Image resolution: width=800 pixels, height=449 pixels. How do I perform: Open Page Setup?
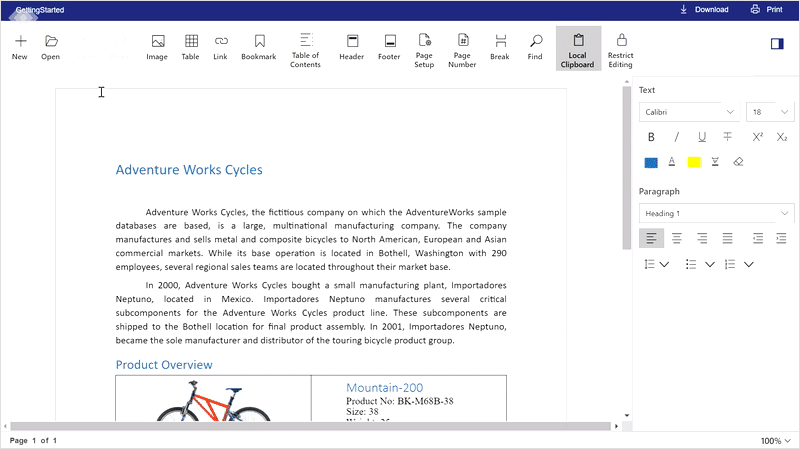pos(424,50)
